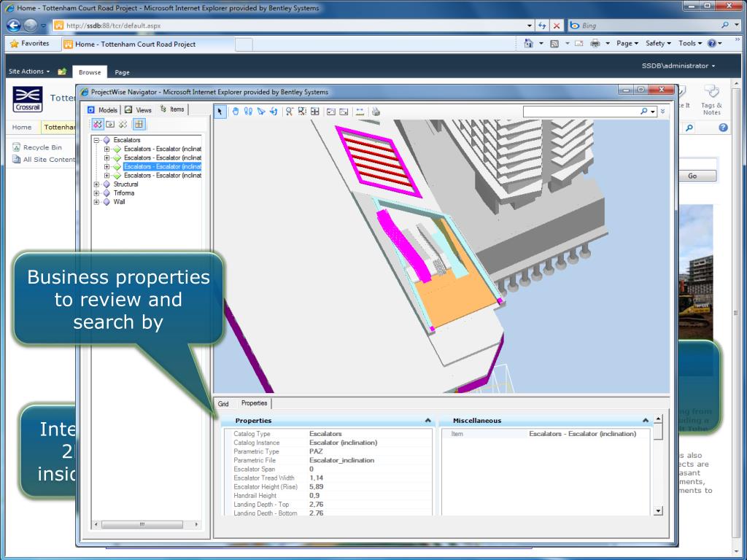Image resolution: width=747 pixels, height=560 pixels.
Task: Click the Previous View icon
Action: tap(330, 112)
